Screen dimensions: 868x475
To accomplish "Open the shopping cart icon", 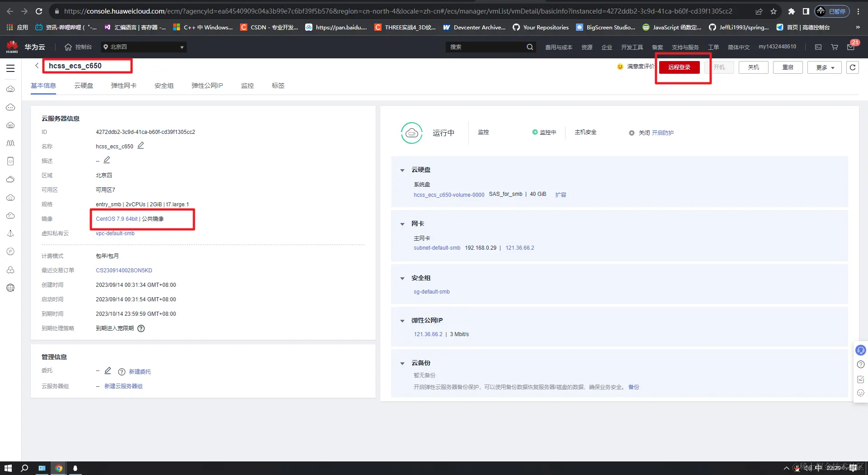I will [x=834, y=47].
